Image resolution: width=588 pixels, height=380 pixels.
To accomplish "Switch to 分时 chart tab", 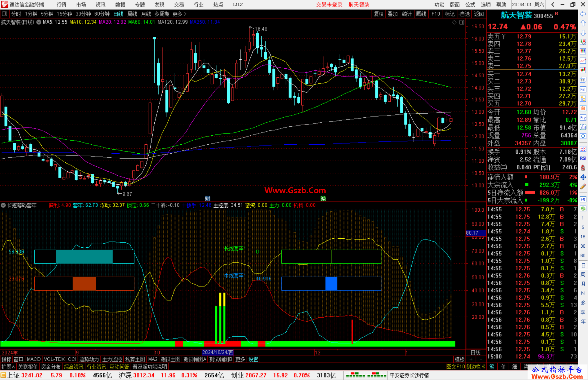I will (16, 14).
